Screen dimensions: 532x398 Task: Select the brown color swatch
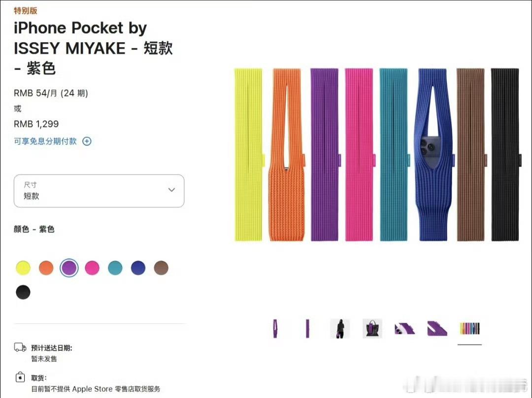pos(161,267)
